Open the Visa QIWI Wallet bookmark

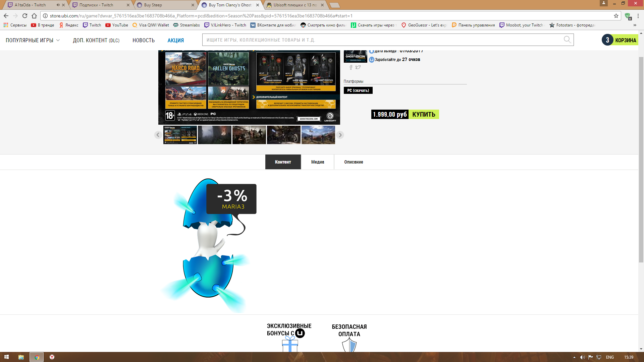click(151, 25)
